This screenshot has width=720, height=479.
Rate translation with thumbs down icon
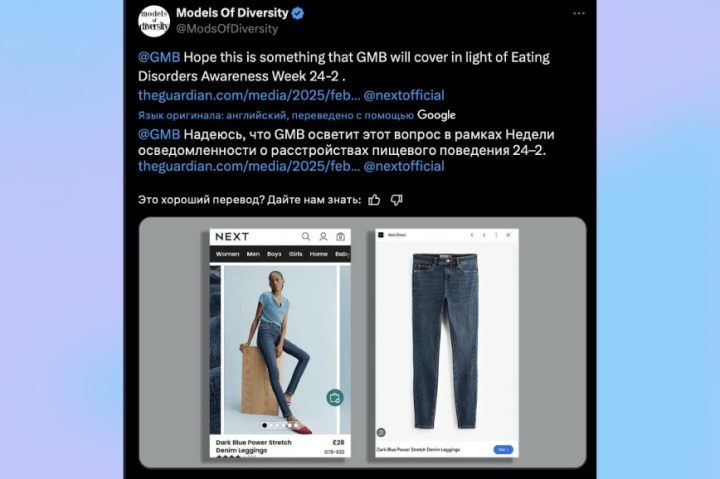point(396,200)
